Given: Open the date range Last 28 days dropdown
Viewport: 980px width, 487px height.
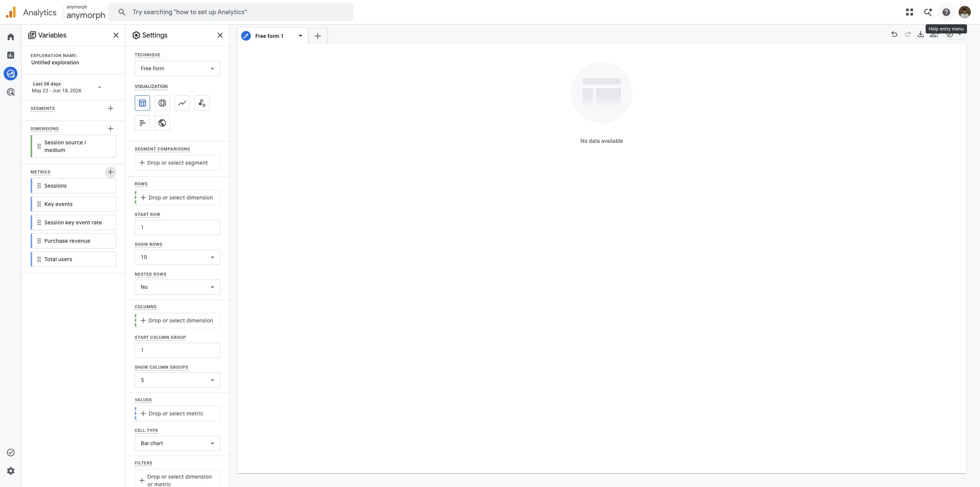Looking at the screenshot, I should (67, 87).
